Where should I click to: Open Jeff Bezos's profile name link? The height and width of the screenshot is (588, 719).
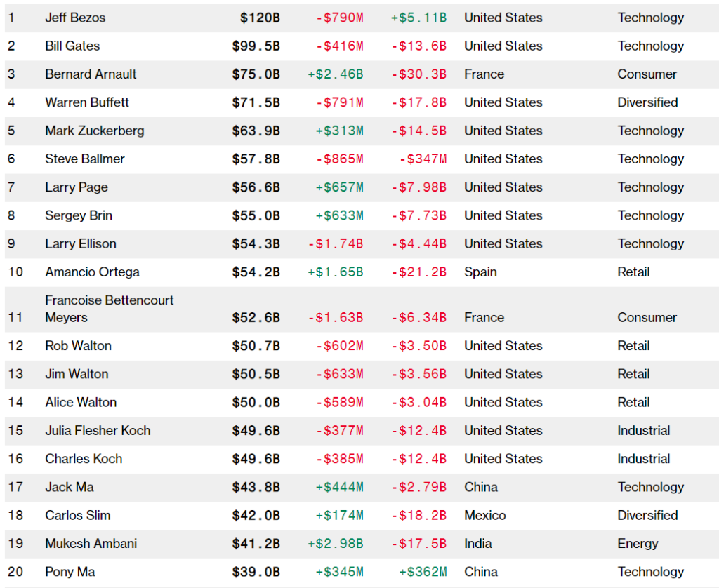point(75,18)
